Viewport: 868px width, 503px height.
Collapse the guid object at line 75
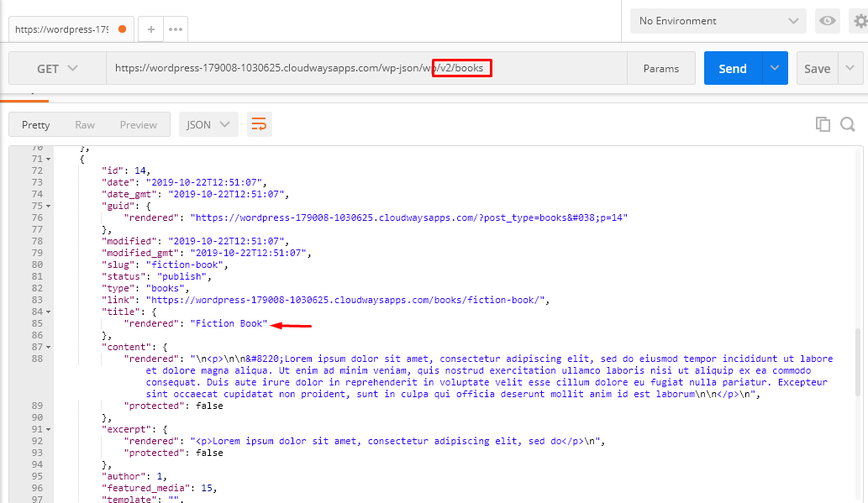tap(49, 207)
